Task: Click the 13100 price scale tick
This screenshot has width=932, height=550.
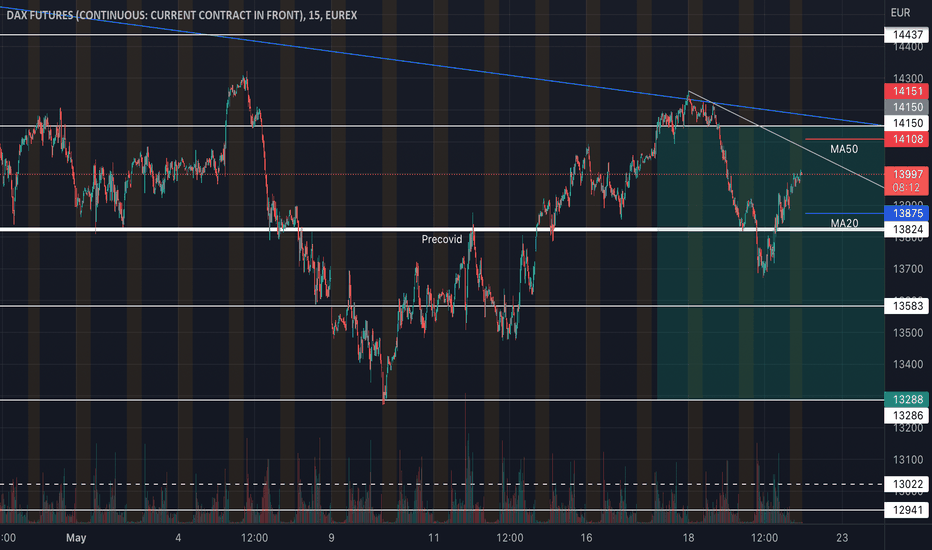Action: (908, 460)
